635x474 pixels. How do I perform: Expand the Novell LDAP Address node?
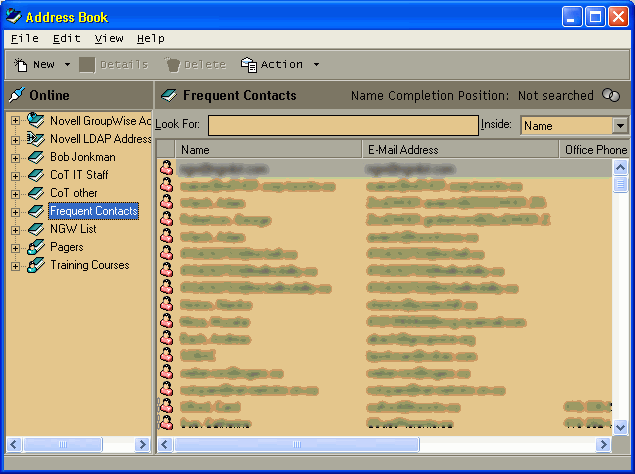pos(15,140)
